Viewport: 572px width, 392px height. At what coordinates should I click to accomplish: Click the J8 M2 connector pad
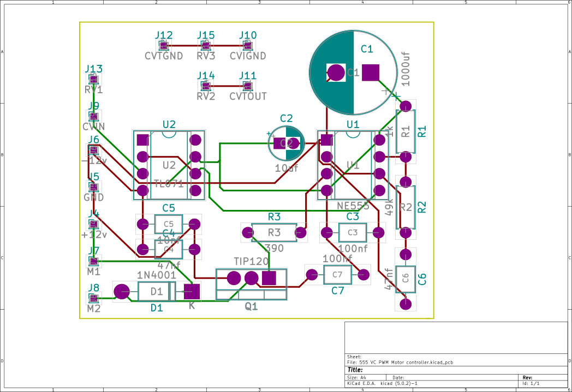93,298
